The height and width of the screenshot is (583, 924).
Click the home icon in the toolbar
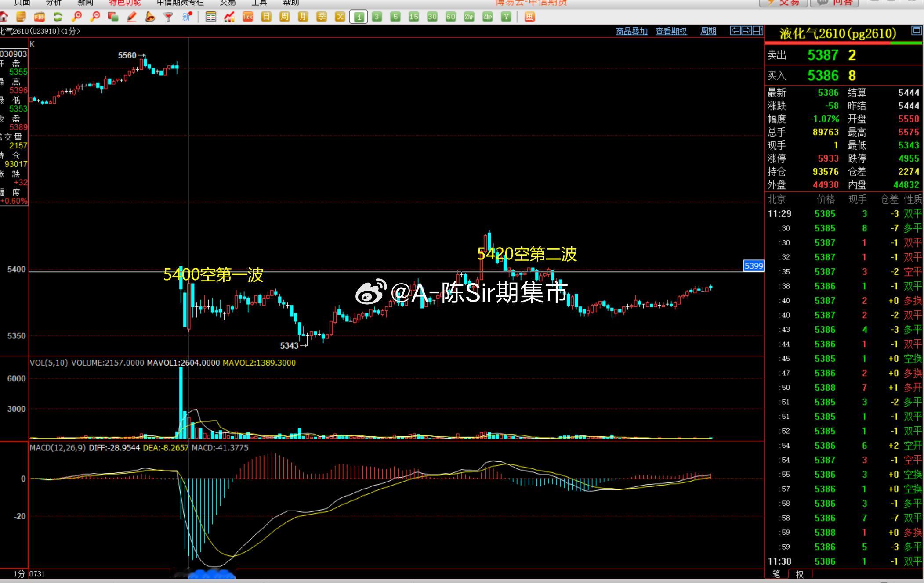4,17
